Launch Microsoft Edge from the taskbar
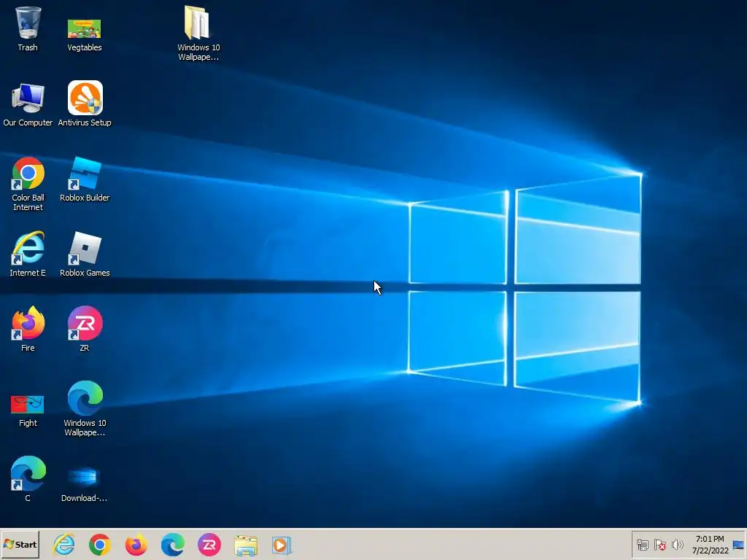This screenshot has height=560, width=747. pos(172,545)
